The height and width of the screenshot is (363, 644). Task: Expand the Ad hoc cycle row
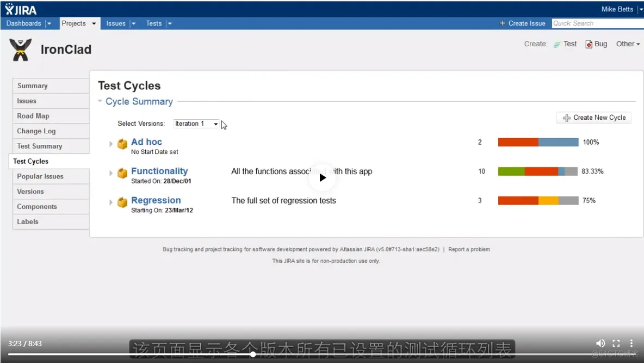110,144
